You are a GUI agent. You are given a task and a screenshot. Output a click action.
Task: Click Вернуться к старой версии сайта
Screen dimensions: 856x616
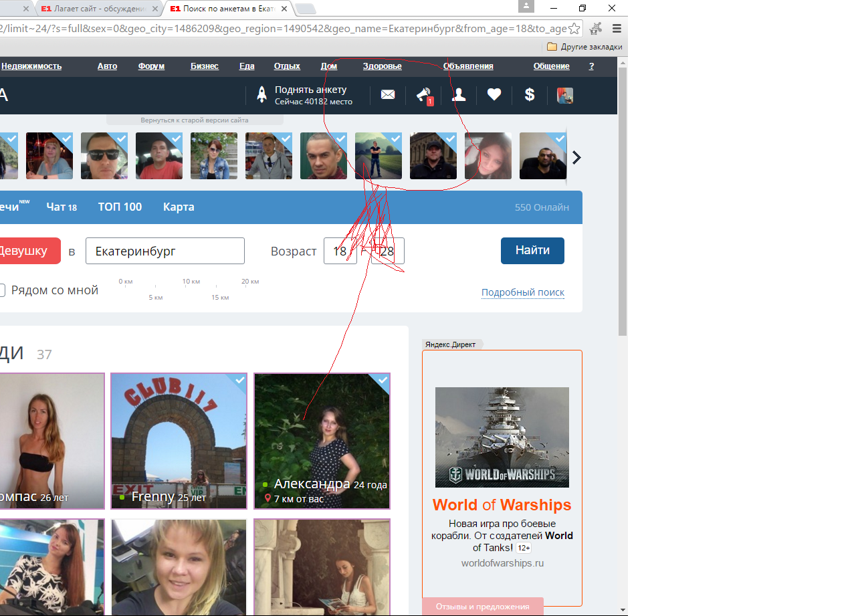[195, 120]
